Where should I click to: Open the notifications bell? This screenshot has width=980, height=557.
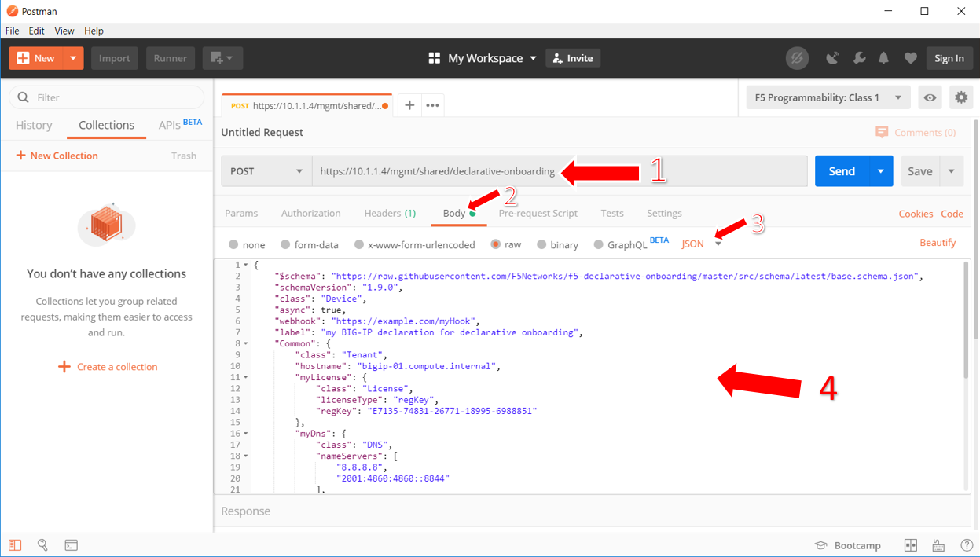(884, 58)
